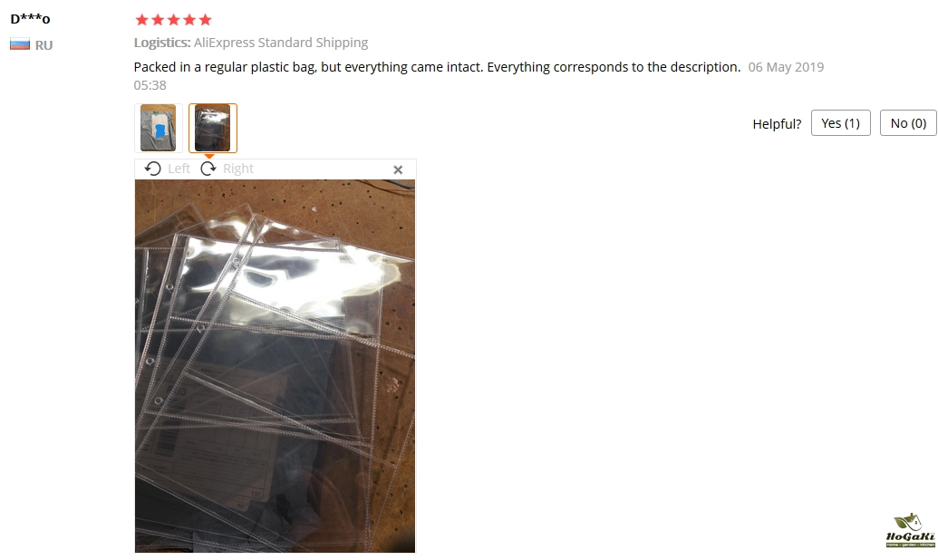
Task: Click the AliExpress Standard Shipping text
Action: tap(281, 43)
